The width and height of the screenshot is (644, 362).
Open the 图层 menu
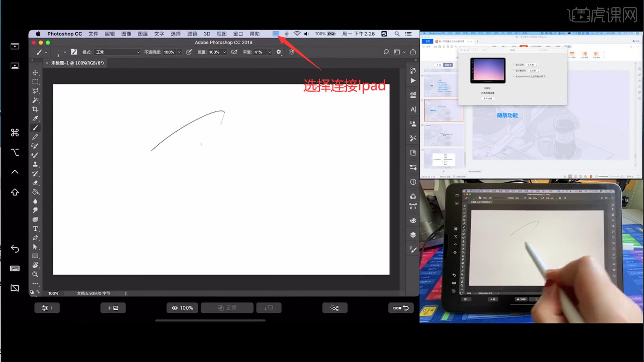click(143, 34)
